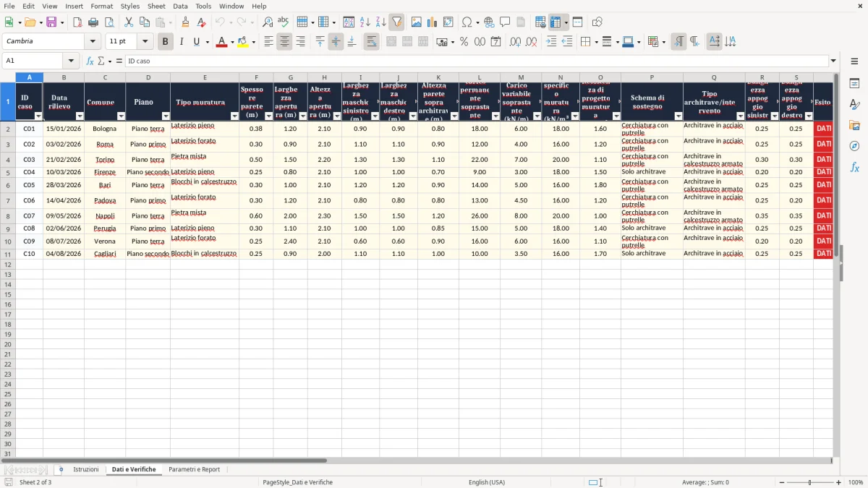Image resolution: width=868 pixels, height=488 pixels.
Task: Export the sheet directly as PDF
Action: click(77, 22)
